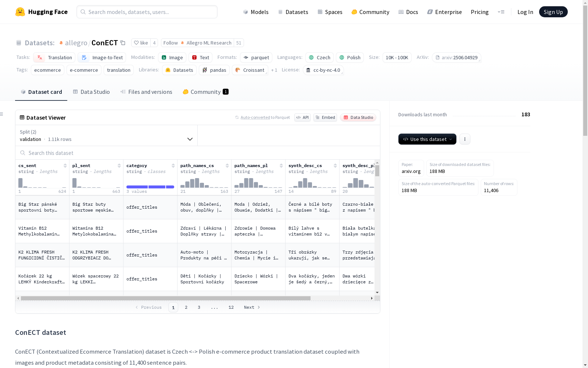Expand the Use this dataset dropdown

coord(427,139)
